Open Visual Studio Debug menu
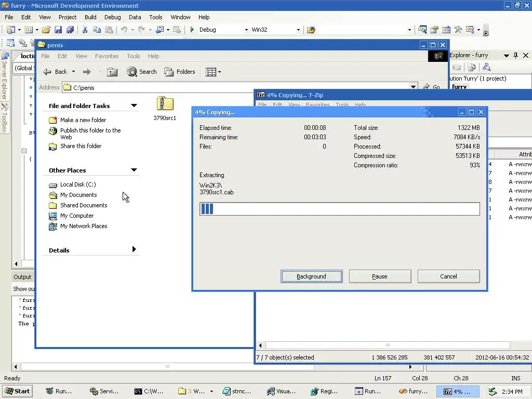 (x=112, y=17)
